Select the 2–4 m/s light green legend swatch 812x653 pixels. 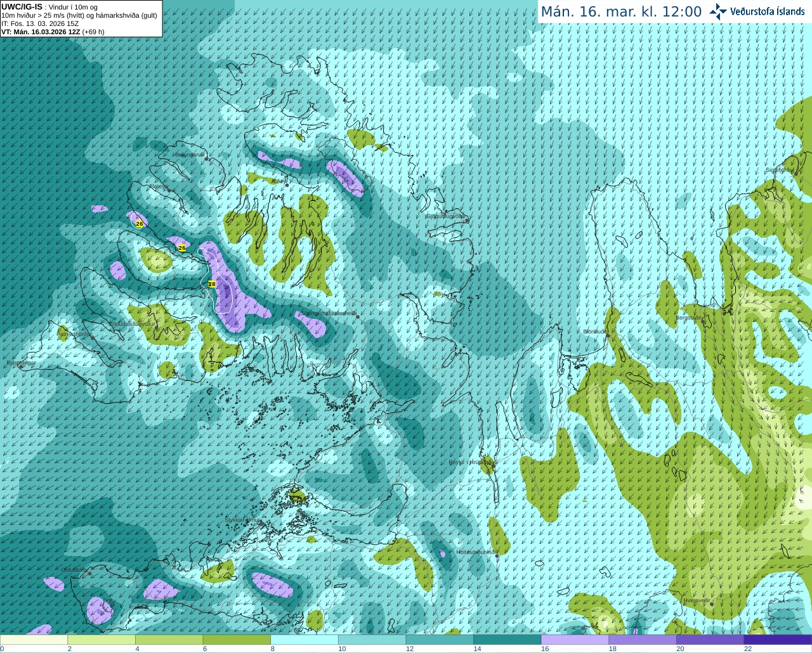point(101,640)
